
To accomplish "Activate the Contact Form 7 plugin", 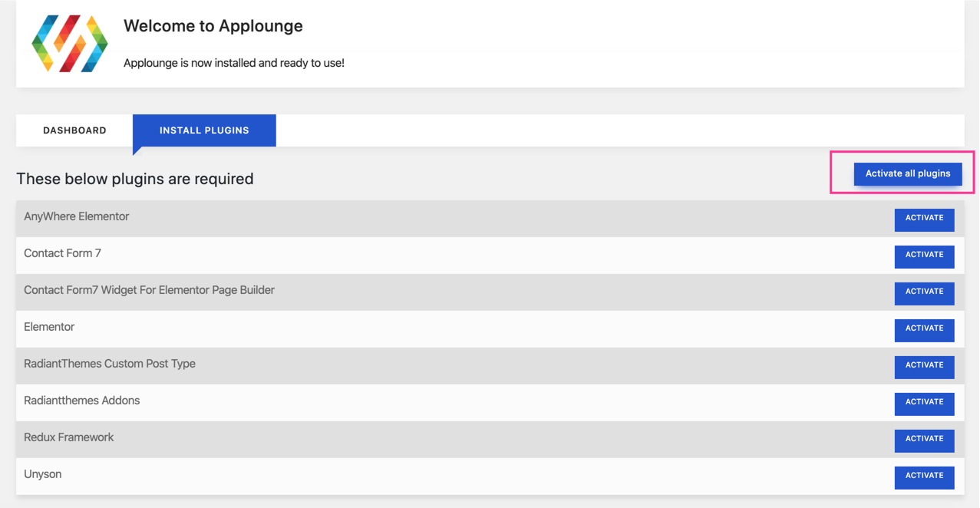I will (x=924, y=256).
